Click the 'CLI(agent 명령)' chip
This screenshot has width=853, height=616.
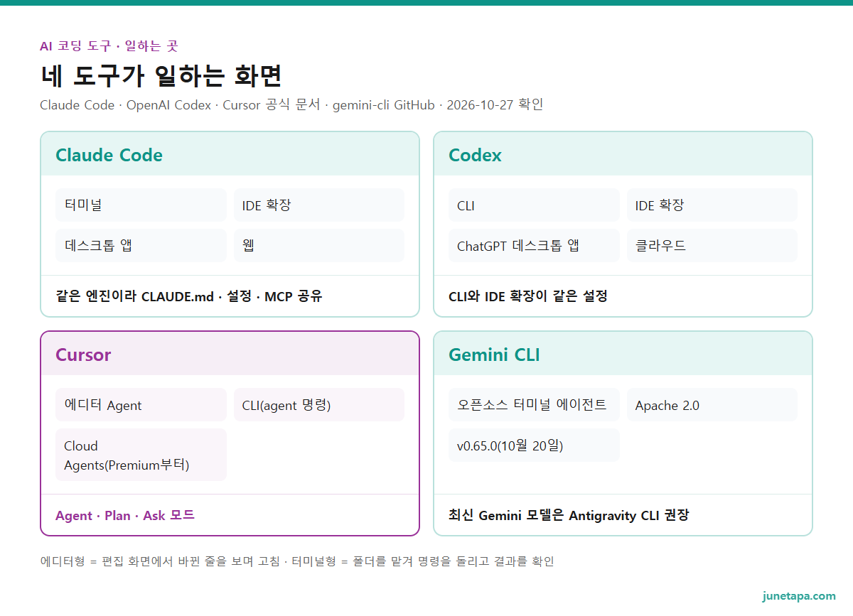pyautogui.click(x=319, y=405)
